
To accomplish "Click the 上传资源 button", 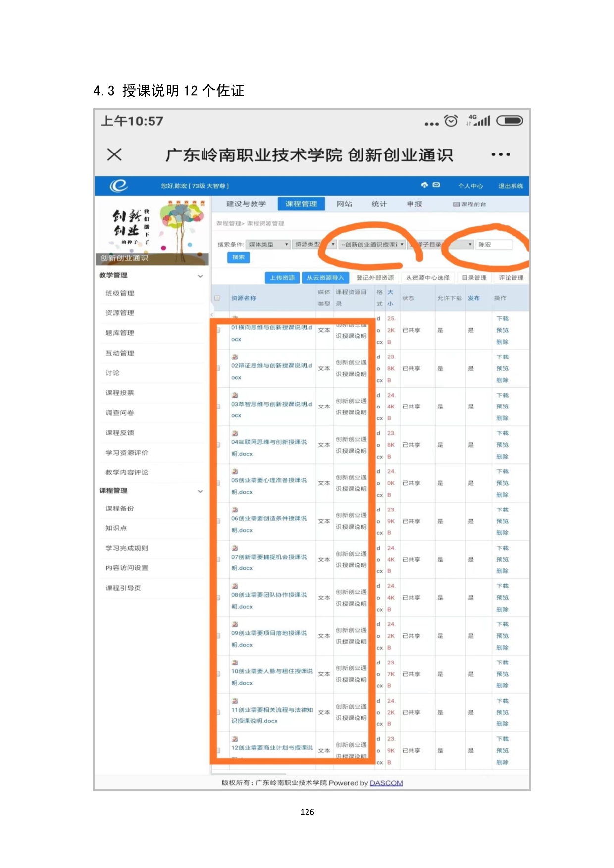I will [x=282, y=278].
